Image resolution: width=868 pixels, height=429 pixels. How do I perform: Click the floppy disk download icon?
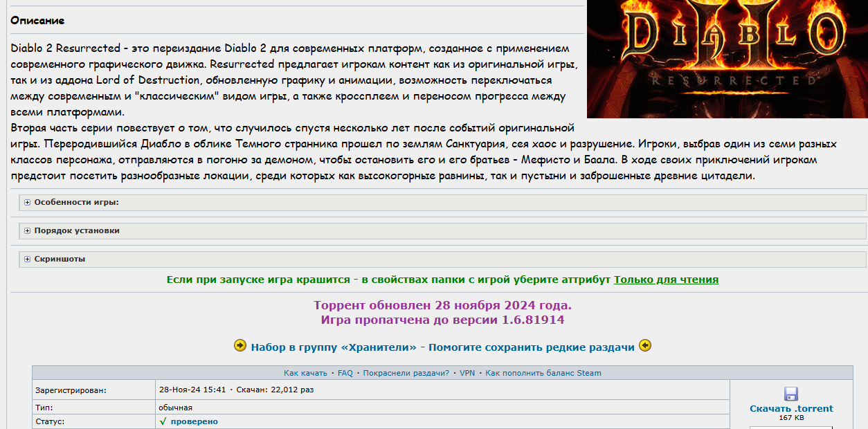point(791,394)
